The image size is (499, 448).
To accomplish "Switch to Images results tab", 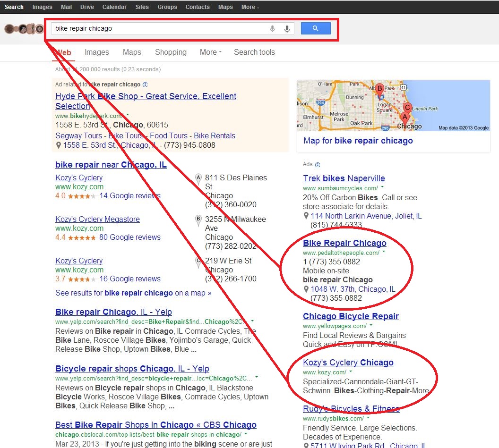I will (x=97, y=52).
